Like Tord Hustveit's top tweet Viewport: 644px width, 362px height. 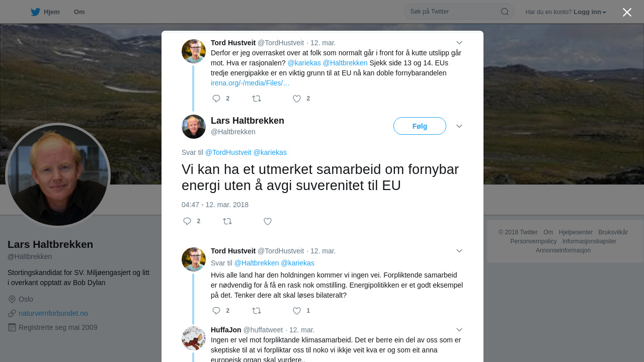297,99
